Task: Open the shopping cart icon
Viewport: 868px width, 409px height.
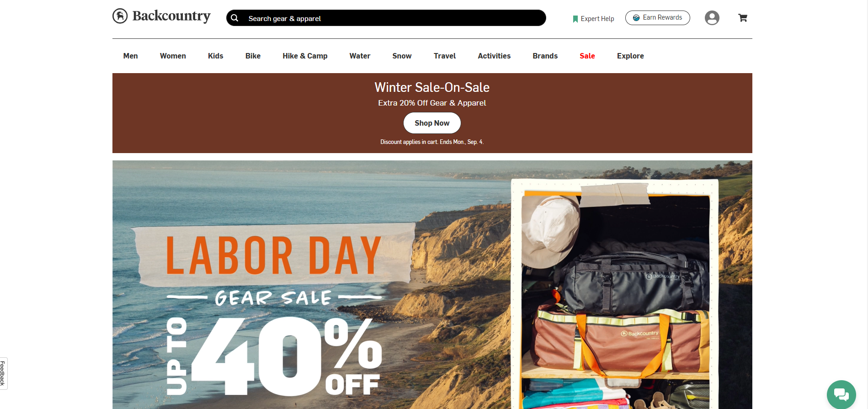Action: [743, 18]
